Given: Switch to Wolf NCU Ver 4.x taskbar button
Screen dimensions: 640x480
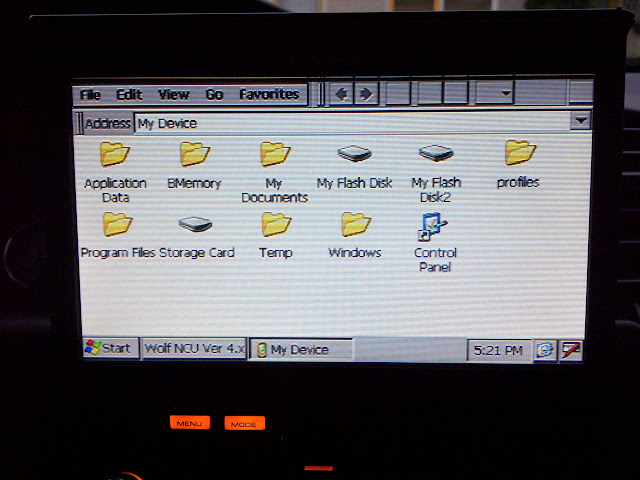Looking at the screenshot, I should [194, 349].
